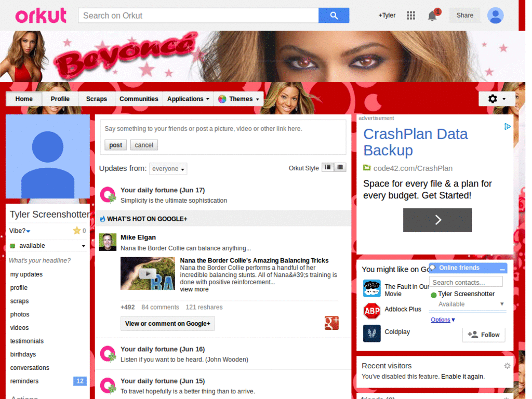Click Mike Elgan's profile photo
The width and height of the screenshot is (532, 399).
[x=108, y=242]
